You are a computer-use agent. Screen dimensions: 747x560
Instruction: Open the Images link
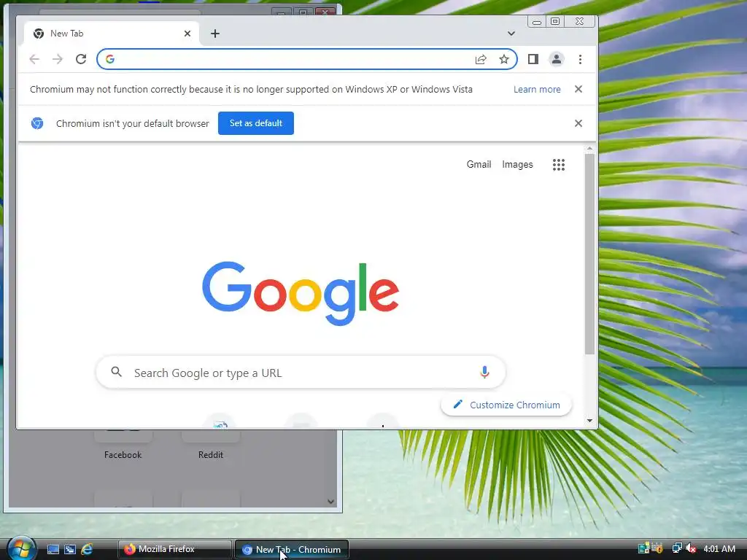[517, 164]
